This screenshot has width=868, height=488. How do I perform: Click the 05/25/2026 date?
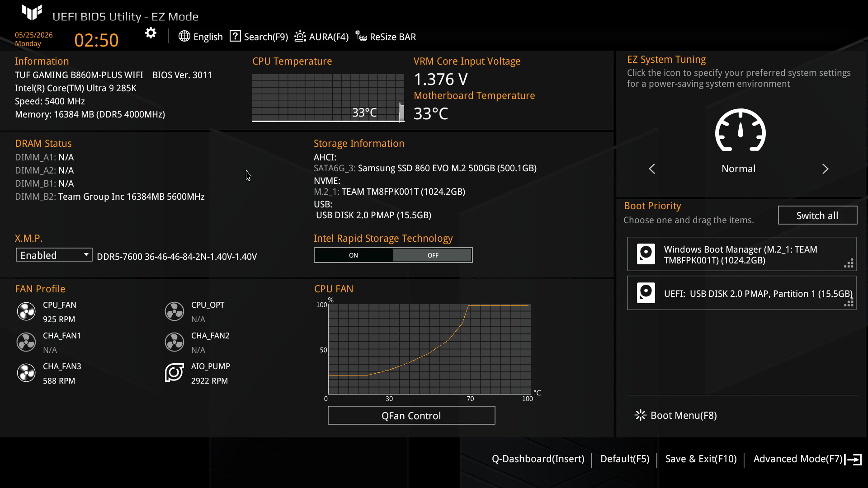34,35
